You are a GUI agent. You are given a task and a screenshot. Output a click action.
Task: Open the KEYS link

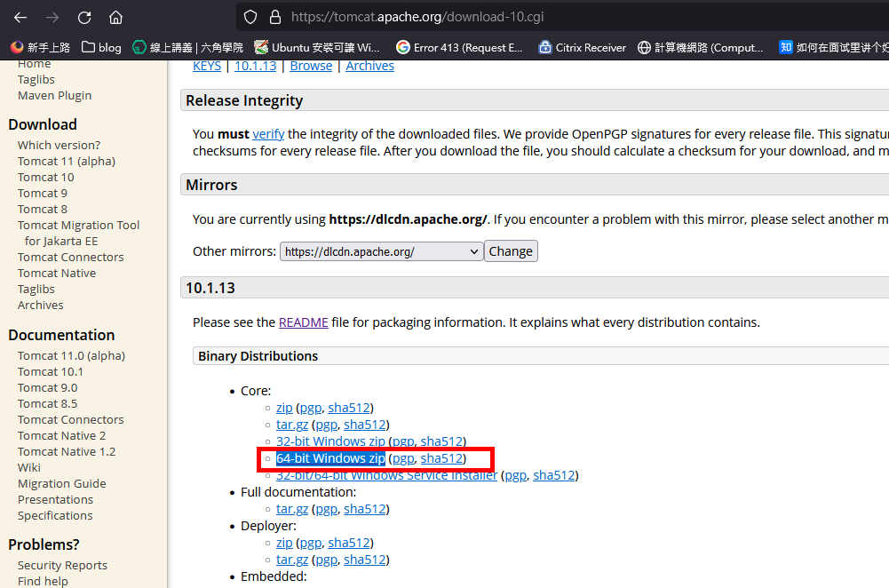point(207,66)
